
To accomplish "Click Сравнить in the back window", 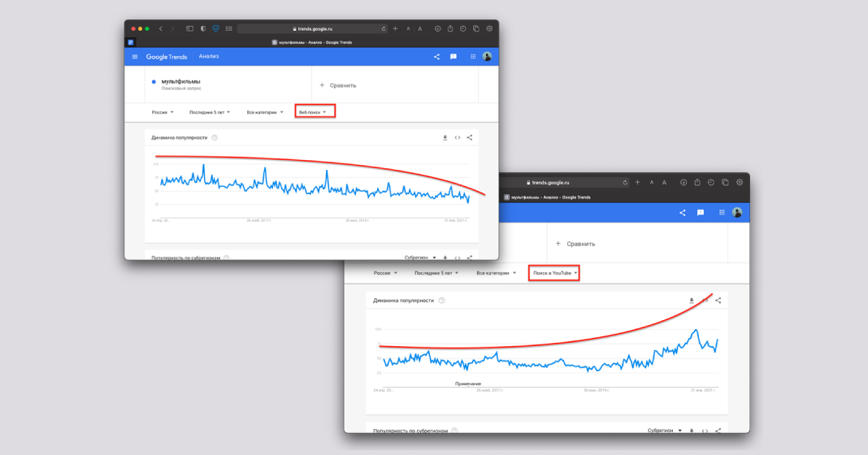I will (575, 244).
